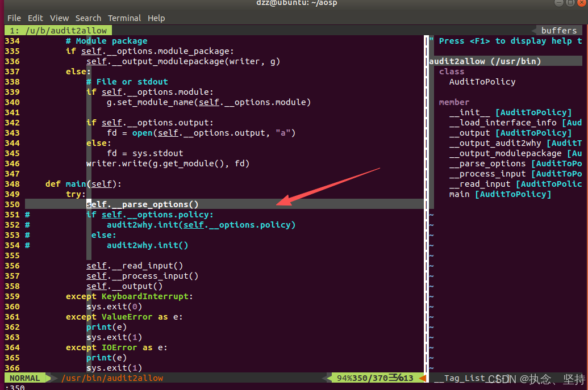
Task: Click 'self.__output_modulepackage(writer, g)' on line 336
Action: tap(184, 61)
